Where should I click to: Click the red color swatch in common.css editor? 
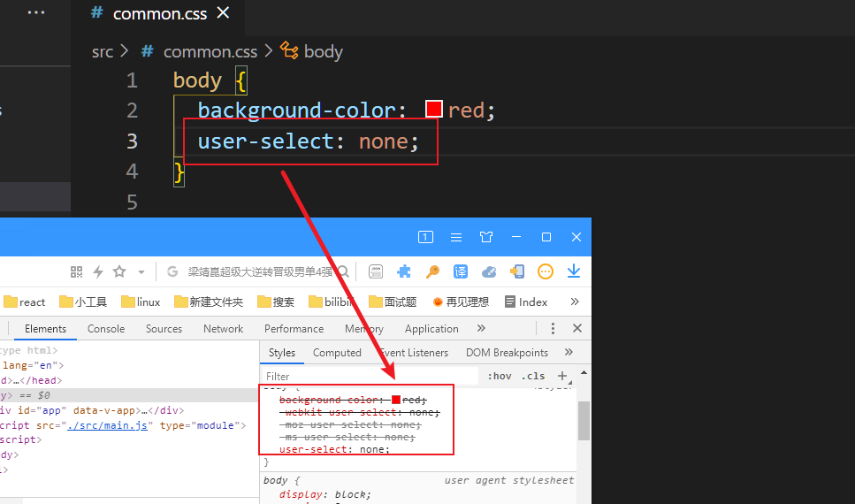tap(434, 110)
